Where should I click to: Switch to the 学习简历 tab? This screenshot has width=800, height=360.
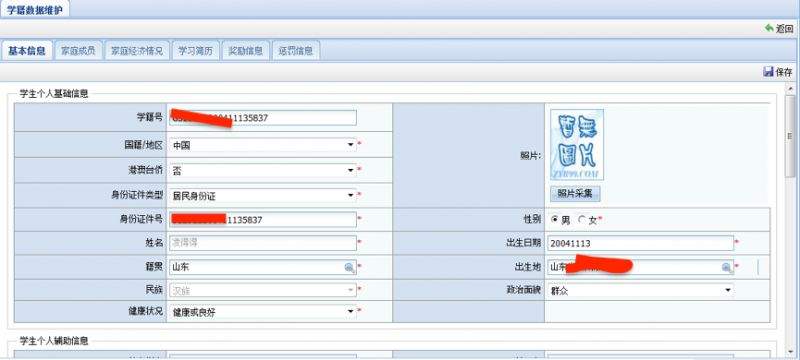[x=195, y=50]
